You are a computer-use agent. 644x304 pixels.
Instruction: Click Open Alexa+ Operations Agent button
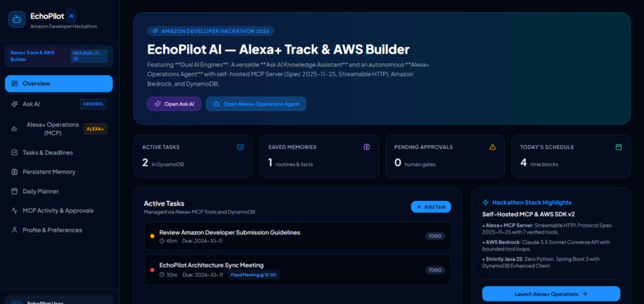click(256, 104)
